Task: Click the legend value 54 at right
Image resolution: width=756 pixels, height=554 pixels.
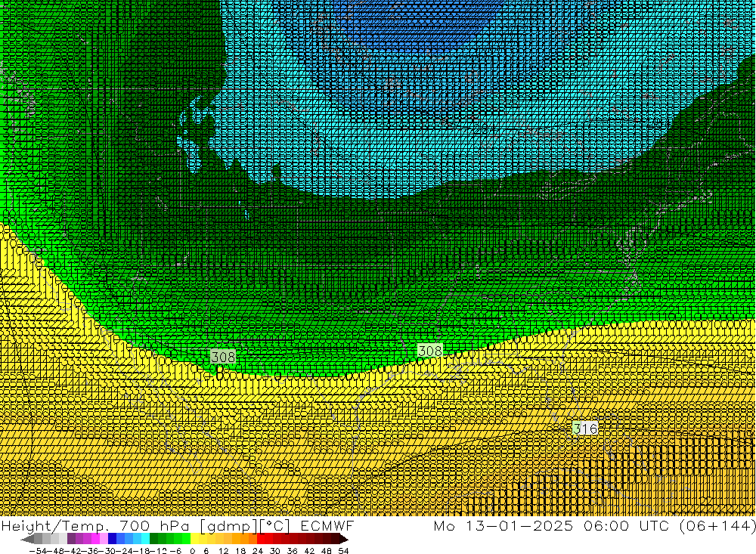Action: pos(343,551)
